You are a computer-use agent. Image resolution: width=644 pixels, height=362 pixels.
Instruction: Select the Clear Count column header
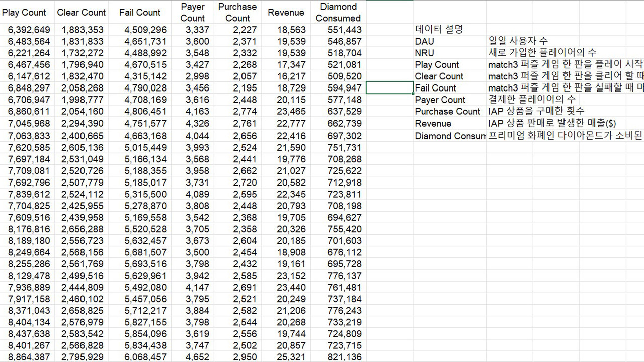click(81, 12)
